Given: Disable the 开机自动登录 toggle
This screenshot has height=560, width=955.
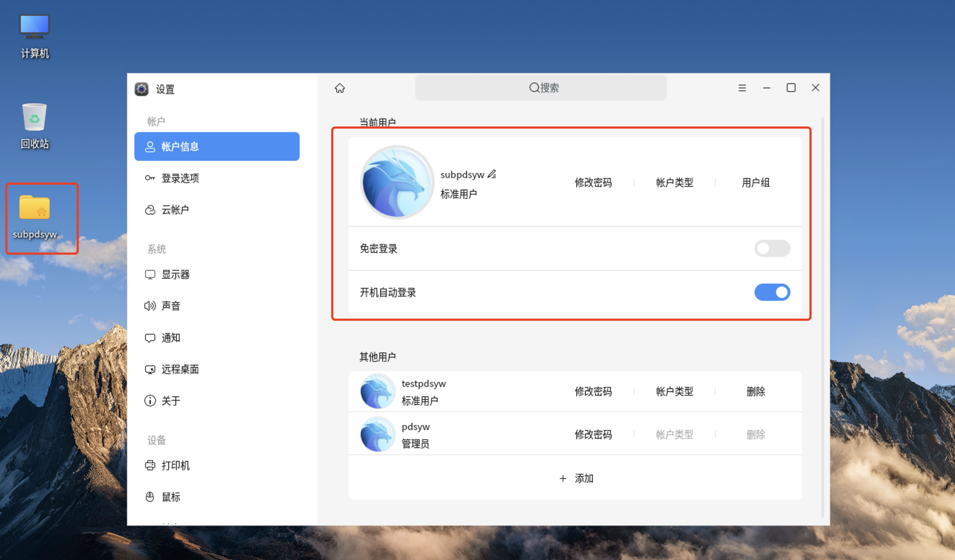Looking at the screenshot, I should pyautogui.click(x=772, y=292).
